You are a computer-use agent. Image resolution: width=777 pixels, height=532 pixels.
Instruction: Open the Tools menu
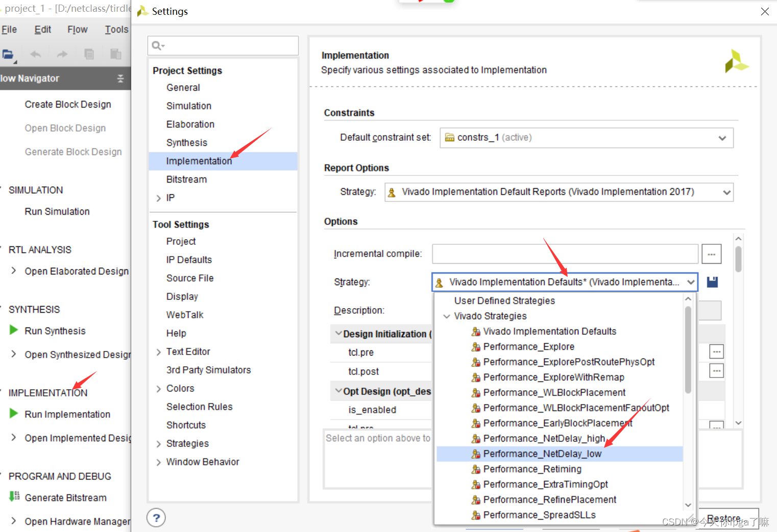[x=116, y=30]
